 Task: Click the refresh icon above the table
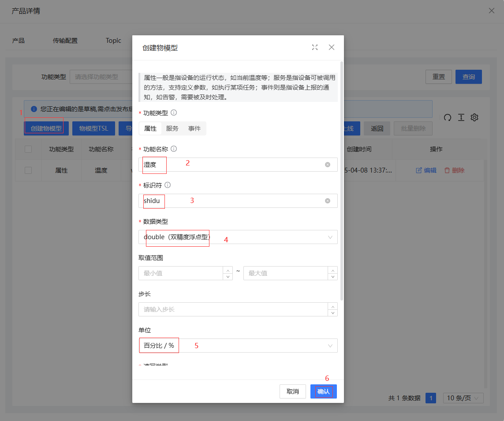(447, 117)
